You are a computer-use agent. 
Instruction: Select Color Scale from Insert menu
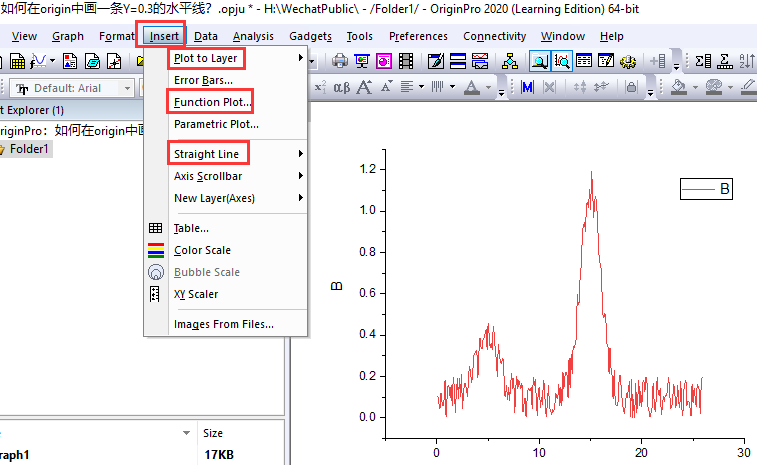(201, 250)
